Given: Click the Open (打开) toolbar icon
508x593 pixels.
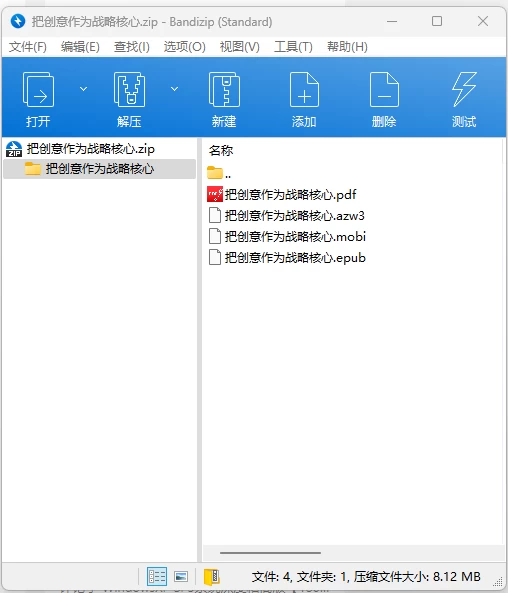Looking at the screenshot, I should [x=38, y=90].
